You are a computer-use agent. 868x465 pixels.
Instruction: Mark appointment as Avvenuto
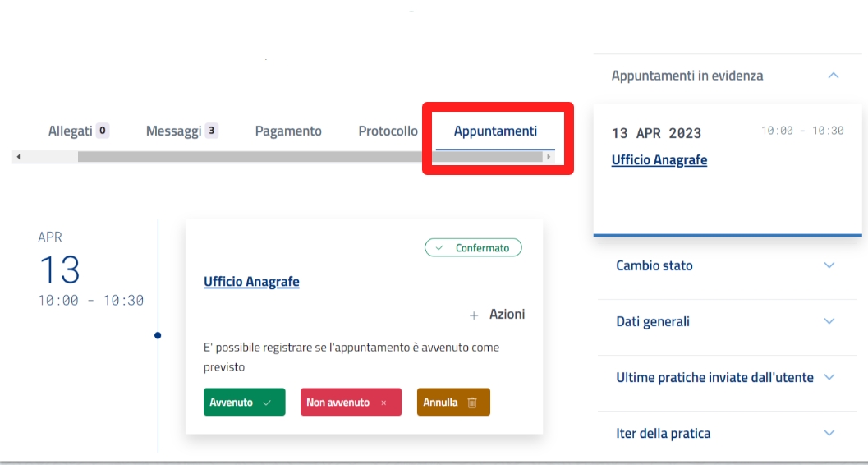(244, 403)
